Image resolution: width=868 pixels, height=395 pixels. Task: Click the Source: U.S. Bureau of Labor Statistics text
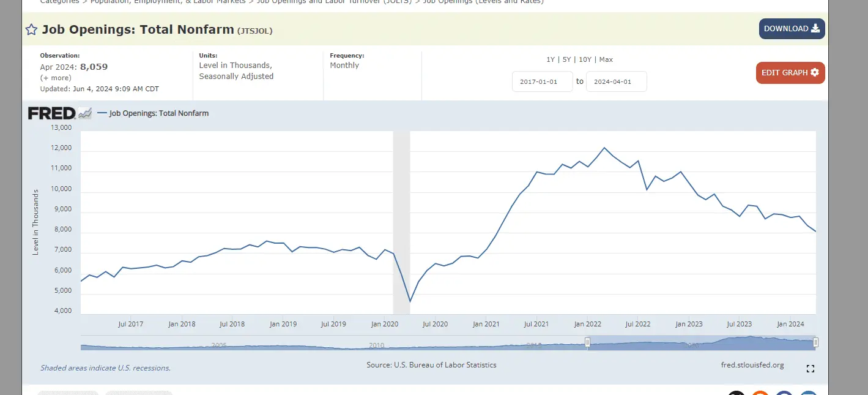(431, 365)
